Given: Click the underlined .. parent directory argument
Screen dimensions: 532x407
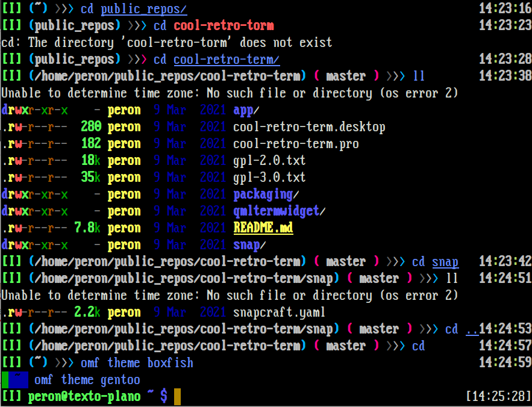Looking at the screenshot, I should 472,329.
